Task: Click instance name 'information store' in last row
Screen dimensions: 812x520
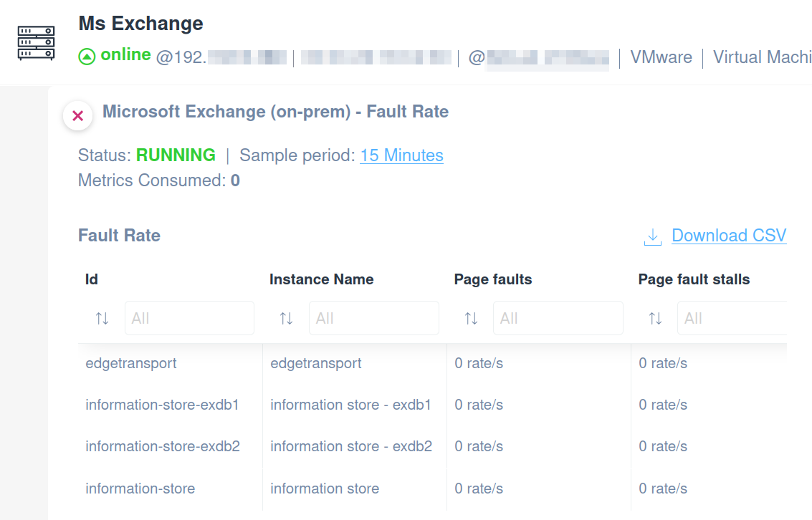Action: [x=325, y=488]
